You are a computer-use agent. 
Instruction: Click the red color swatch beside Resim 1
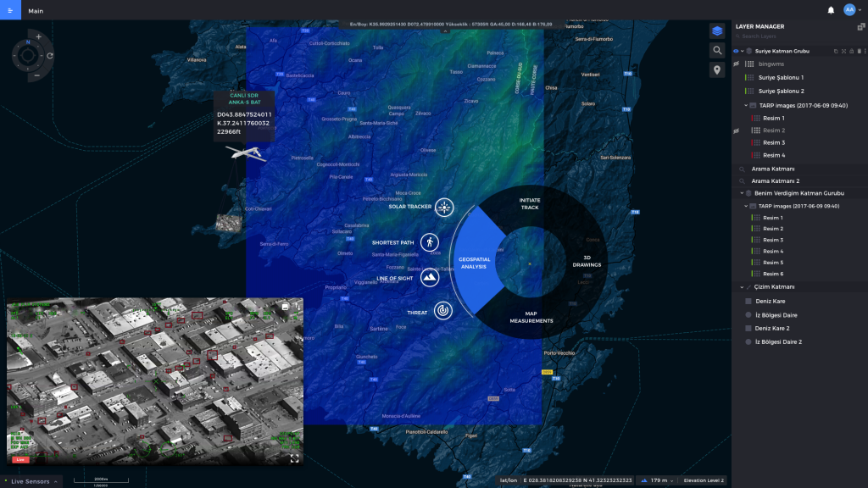(x=753, y=119)
